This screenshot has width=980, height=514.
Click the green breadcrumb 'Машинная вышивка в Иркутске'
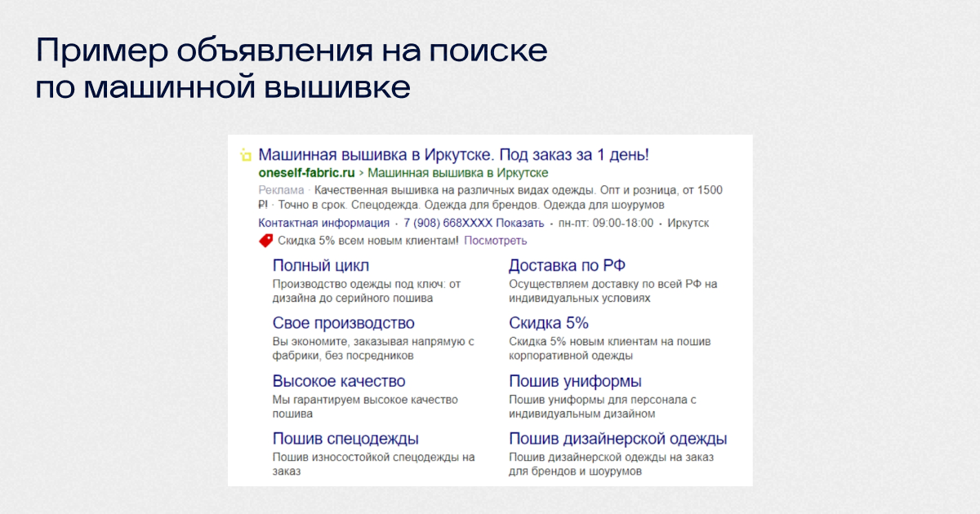[x=457, y=173]
